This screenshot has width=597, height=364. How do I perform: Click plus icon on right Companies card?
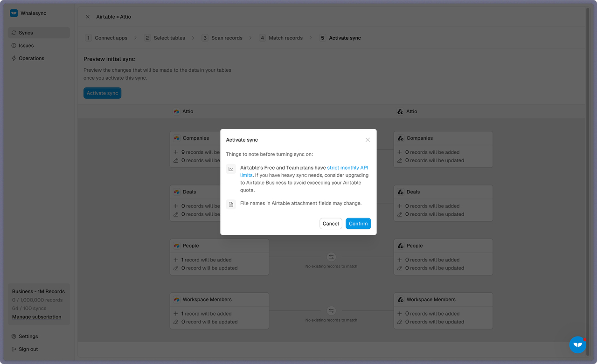point(400,152)
